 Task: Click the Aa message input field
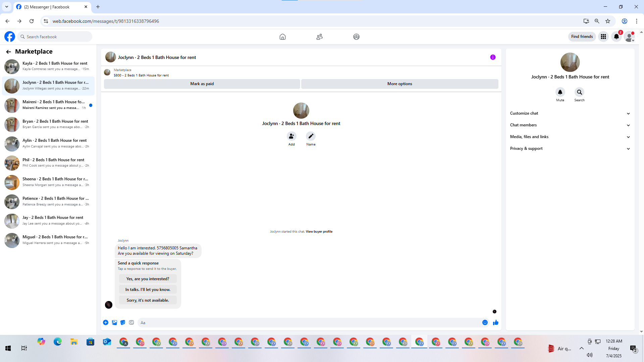click(x=309, y=322)
